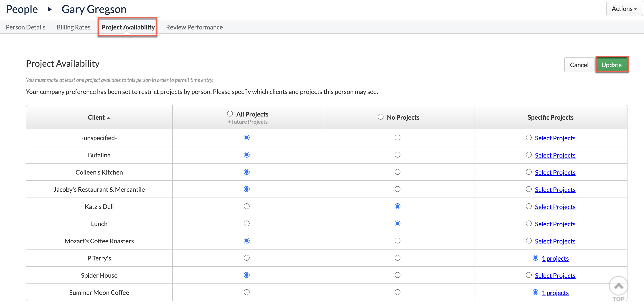The width and height of the screenshot is (644, 308).
Task: Choose All Projects for Katz's Deli
Action: tap(246, 206)
